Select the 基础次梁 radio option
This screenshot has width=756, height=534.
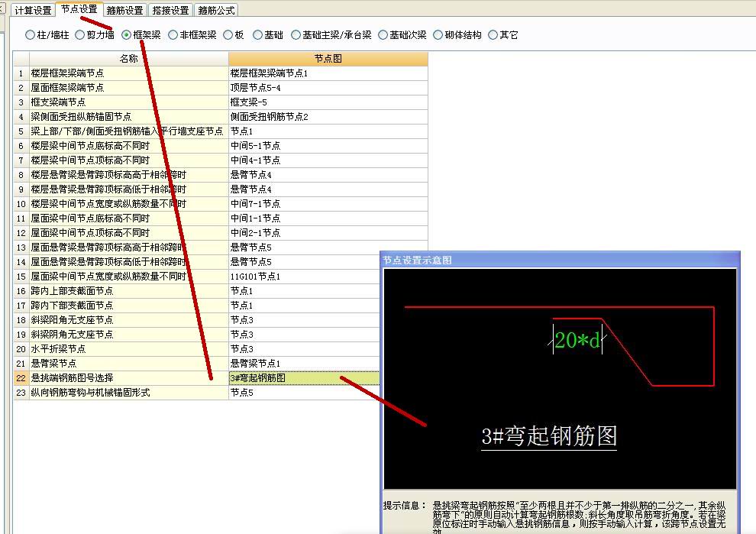pyautogui.click(x=383, y=34)
